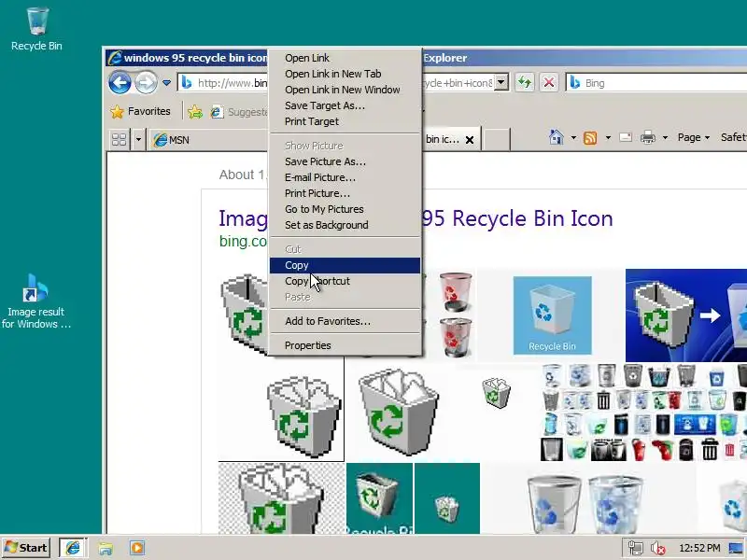Open a new blank tab

pyautogui.click(x=496, y=139)
